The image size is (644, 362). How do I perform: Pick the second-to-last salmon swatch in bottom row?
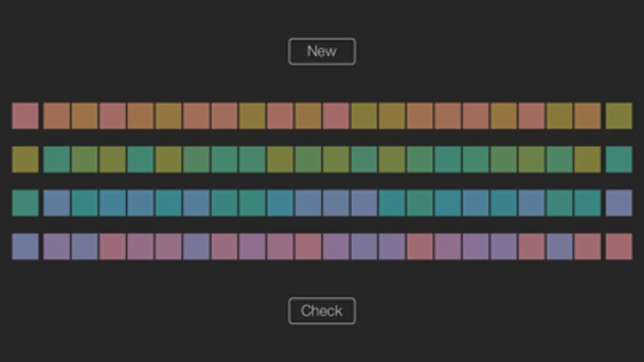pyautogui.click(x=588, y=247)
